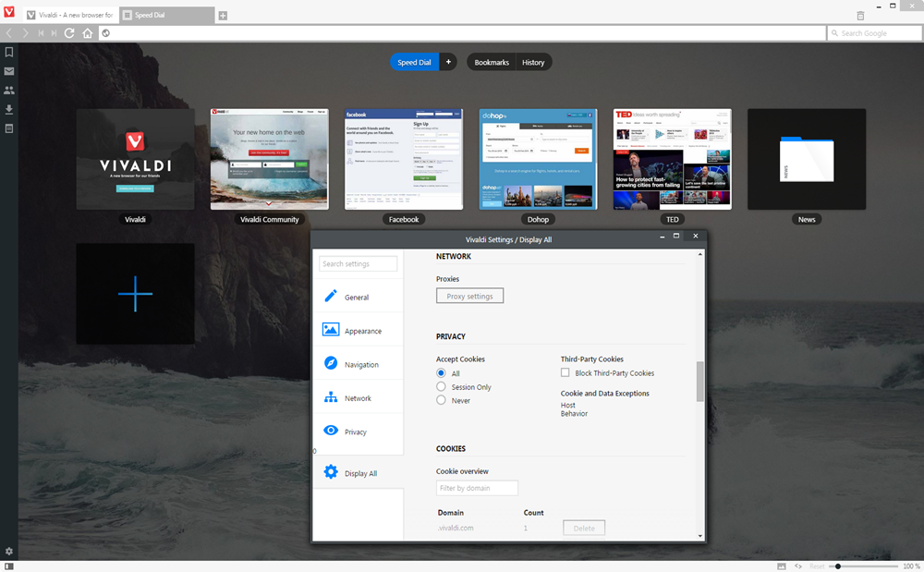Switch to the Vivaldi browser tab
Screen dimensions: 924x572
pos(70,16)
